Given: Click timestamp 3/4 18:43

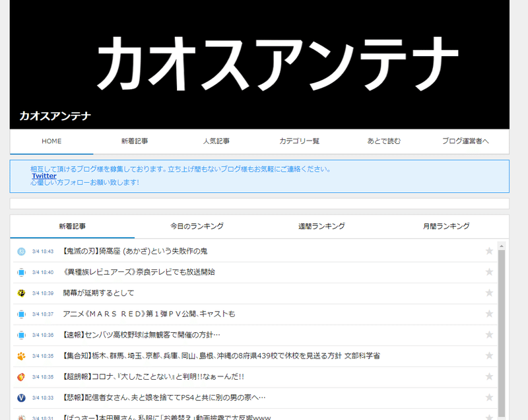Looking at the screenshot, I should click(x=43, y=252).
